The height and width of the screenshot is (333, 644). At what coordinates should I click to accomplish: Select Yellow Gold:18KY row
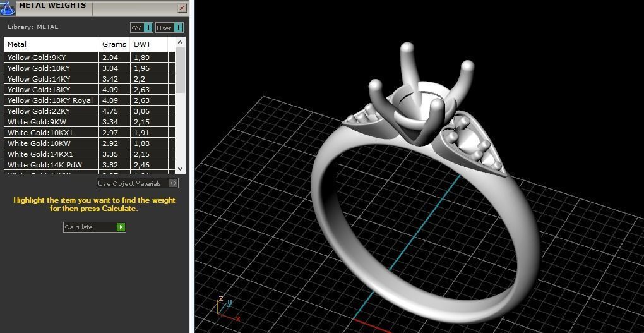(x=89, y=89)
